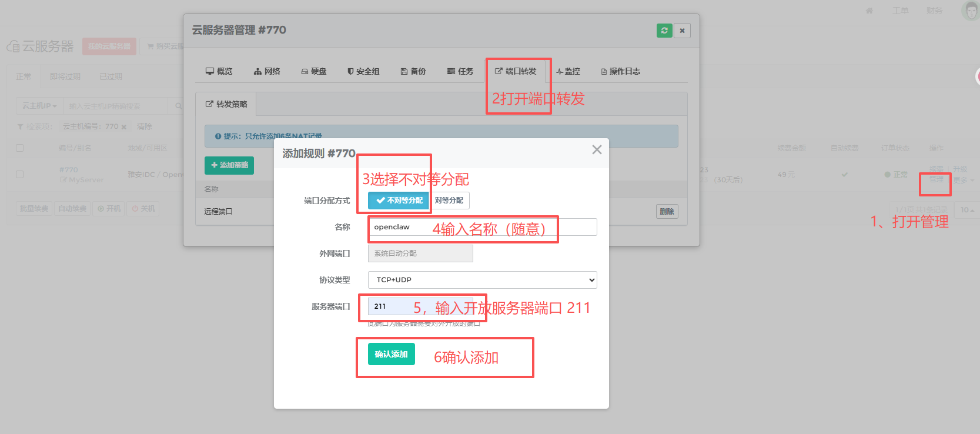The width and height of the screenshot is (980, 434).
Task: Click the 正常 order status text
Action: click(x=901, y=175)
